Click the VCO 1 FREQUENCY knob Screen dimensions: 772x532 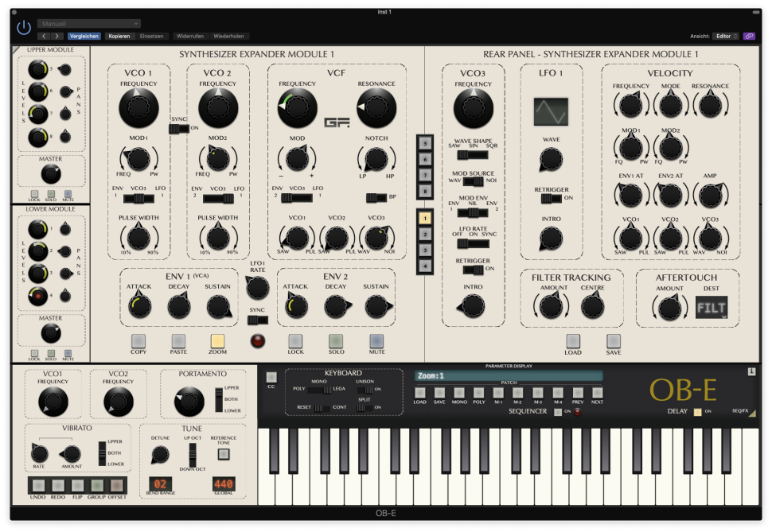[138, 108]
